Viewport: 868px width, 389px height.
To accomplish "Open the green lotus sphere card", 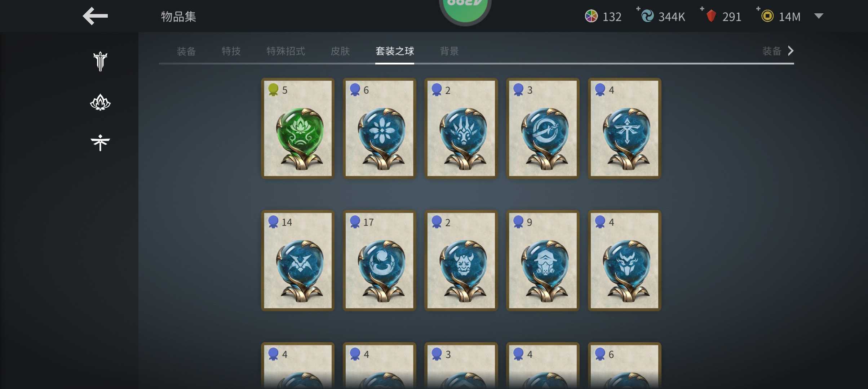I will point(298,128).
